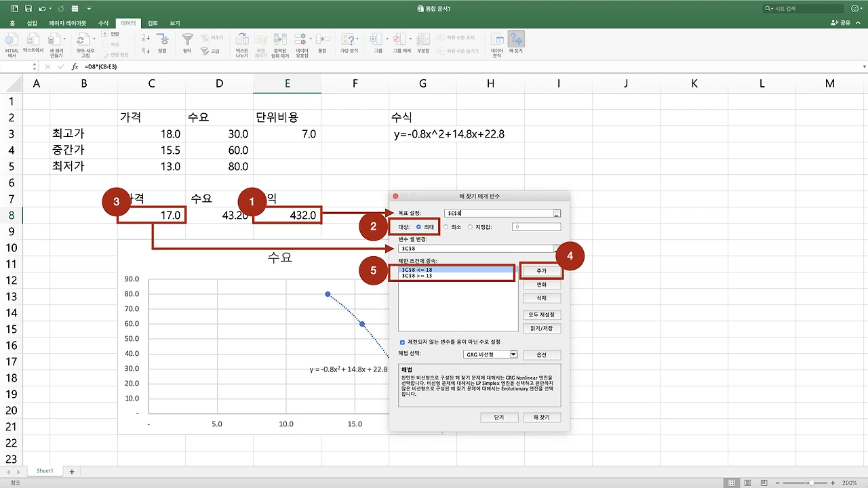The height and width of the screenshot is (488, 868).
Task: Open the HTML에서 import tool
Action: pyautogui.click(x=12, y=44)
